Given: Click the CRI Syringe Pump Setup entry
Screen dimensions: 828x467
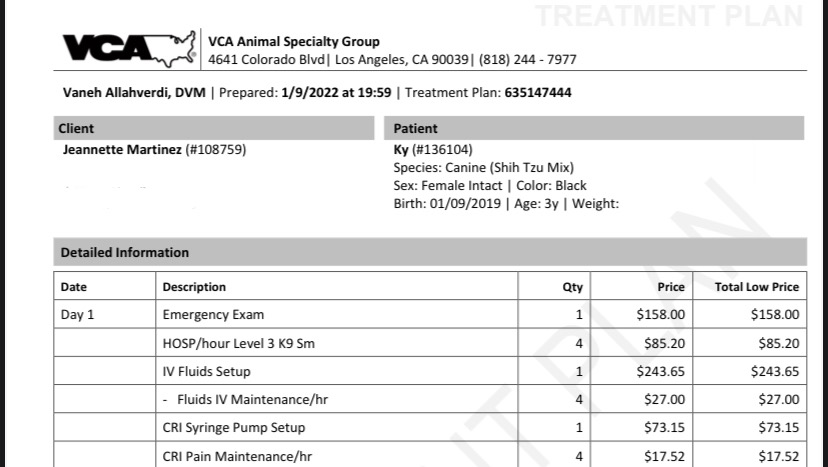Looking at the screenshot, I should tap(234, 427).
